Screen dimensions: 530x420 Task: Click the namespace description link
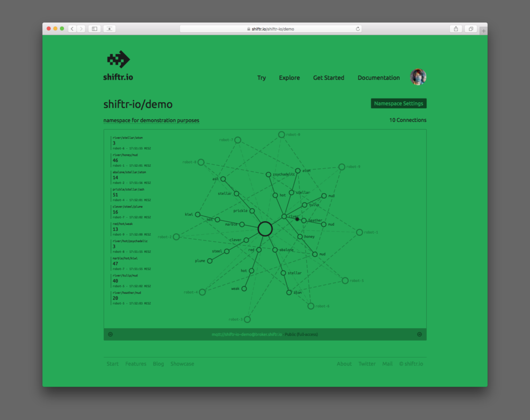coord(151,120)
